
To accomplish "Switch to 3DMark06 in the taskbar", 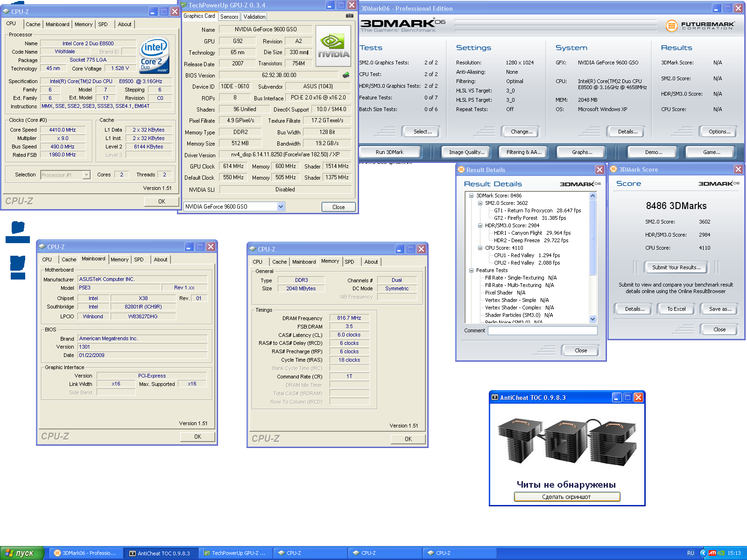I will coord(85,553).
